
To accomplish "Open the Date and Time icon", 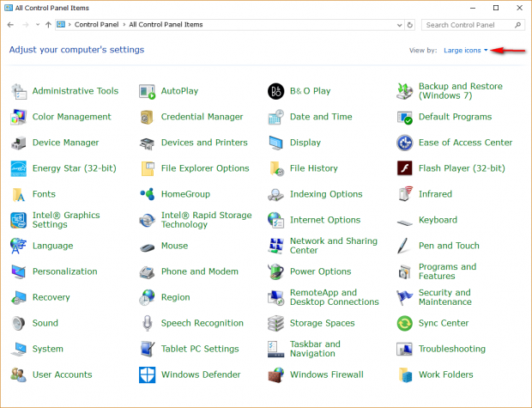I will (x=275, y=117).
